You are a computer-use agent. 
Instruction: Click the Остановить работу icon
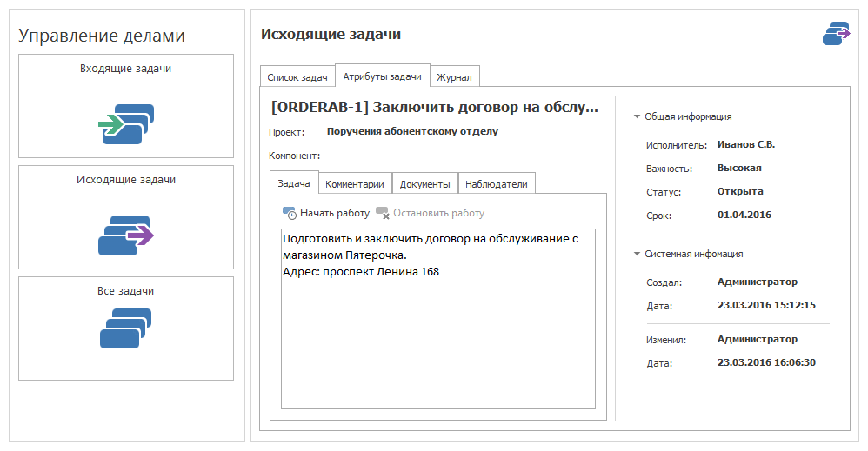tap(383, 213)
